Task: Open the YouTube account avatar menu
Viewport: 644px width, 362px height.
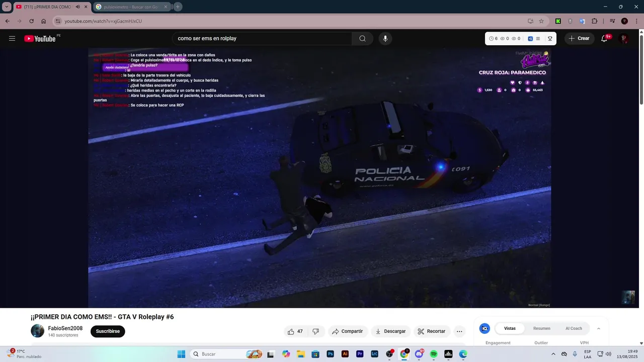Action: (x=624, y=39)
